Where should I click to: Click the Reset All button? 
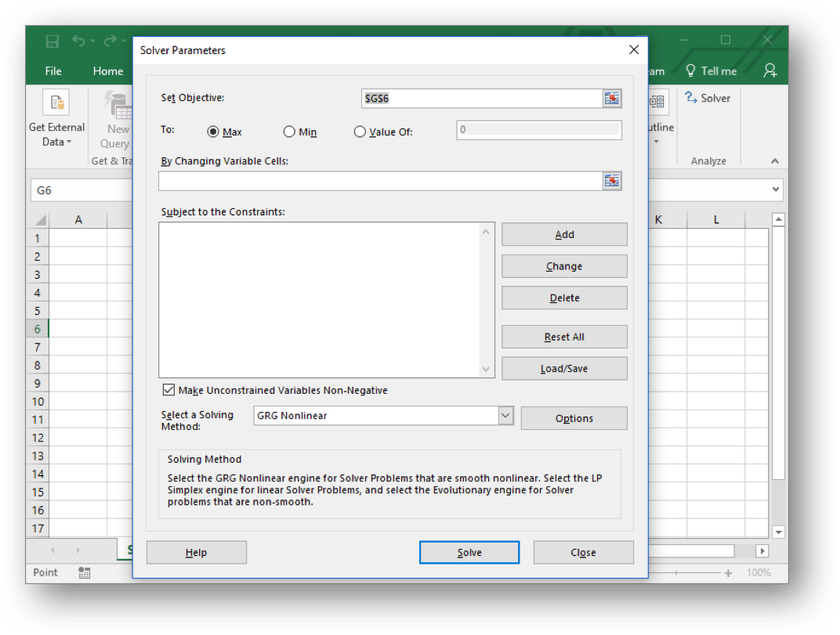coord(563,336)
